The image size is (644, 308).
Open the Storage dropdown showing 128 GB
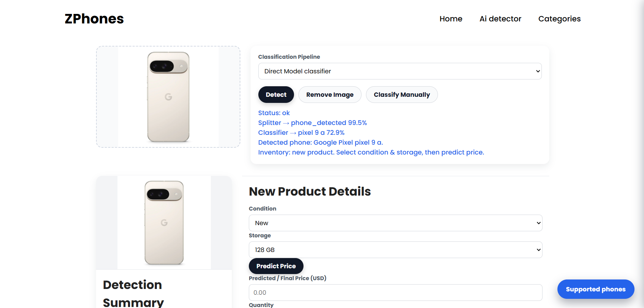coord(395,250)
